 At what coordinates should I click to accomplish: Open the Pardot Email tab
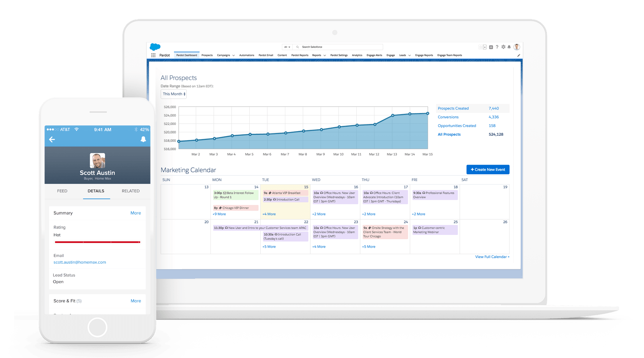click(x=266, y=55)
